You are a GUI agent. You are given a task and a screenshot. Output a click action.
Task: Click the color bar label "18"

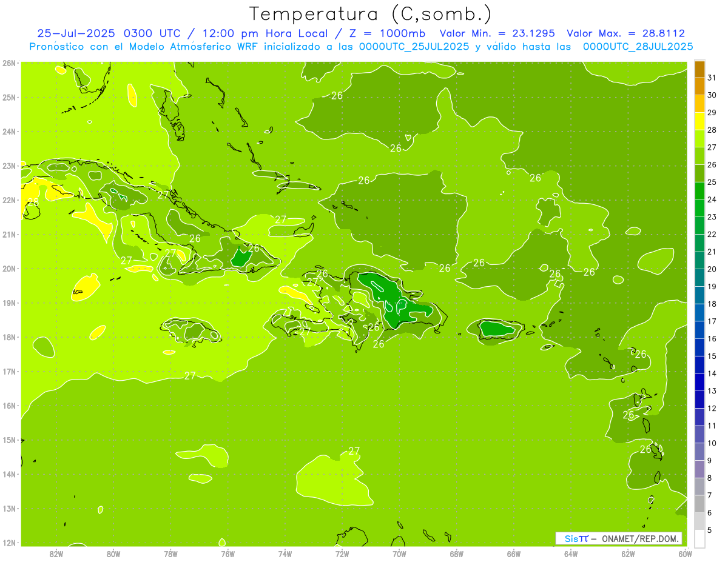click(x=712, y=304)
